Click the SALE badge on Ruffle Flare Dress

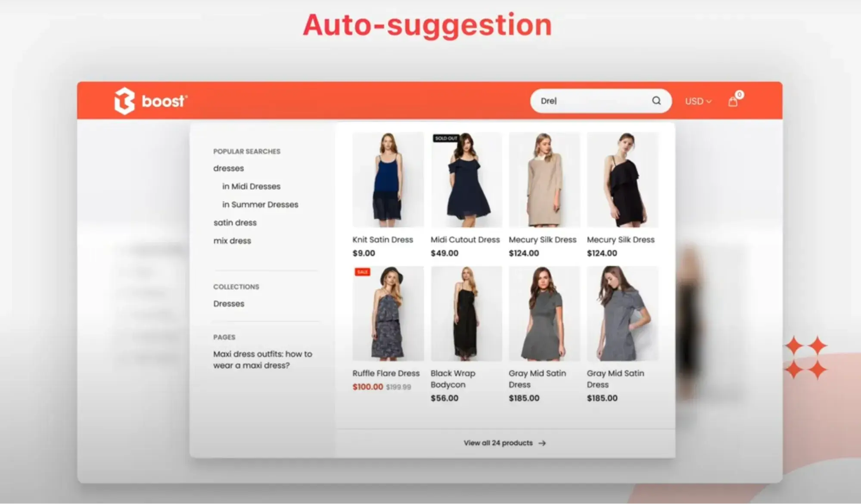(362, 272)
